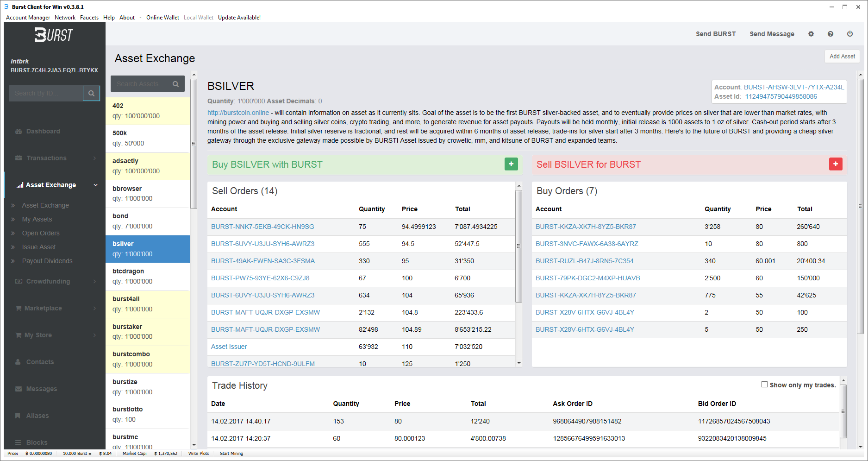Expand the Transactions sidebar section

[94, 158]
